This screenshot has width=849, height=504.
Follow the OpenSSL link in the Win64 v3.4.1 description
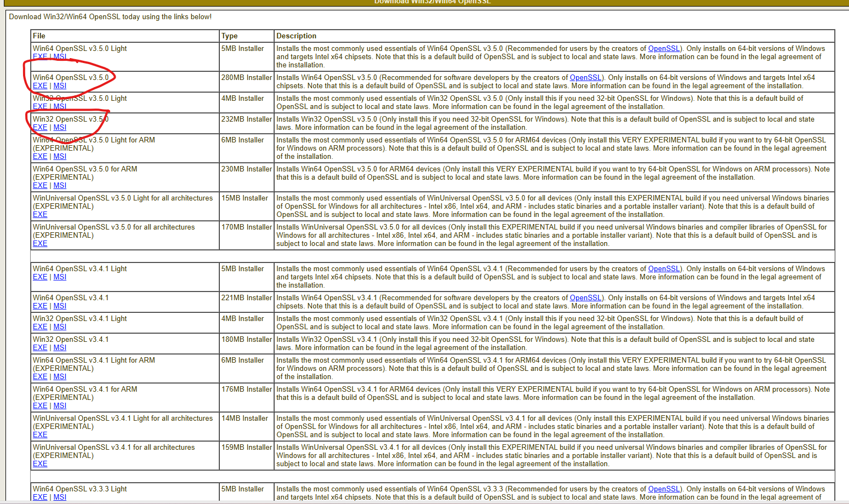(585, 297)
